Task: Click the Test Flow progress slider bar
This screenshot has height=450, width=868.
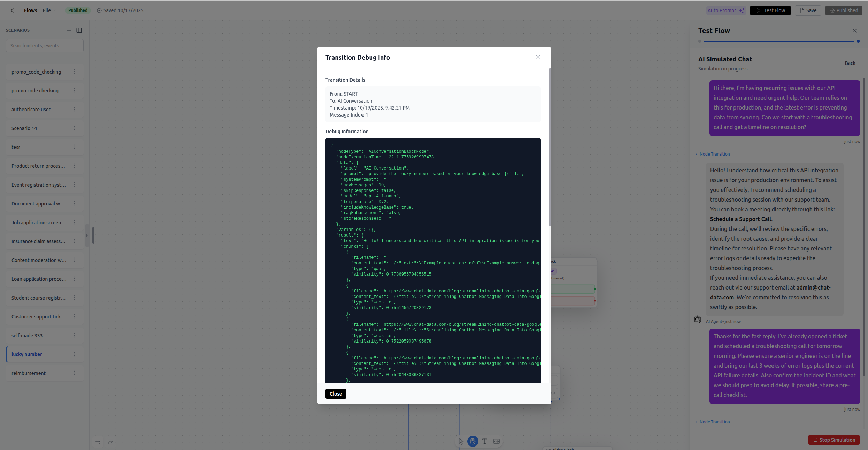Action: pyautogui.click(x=778, y=41)
